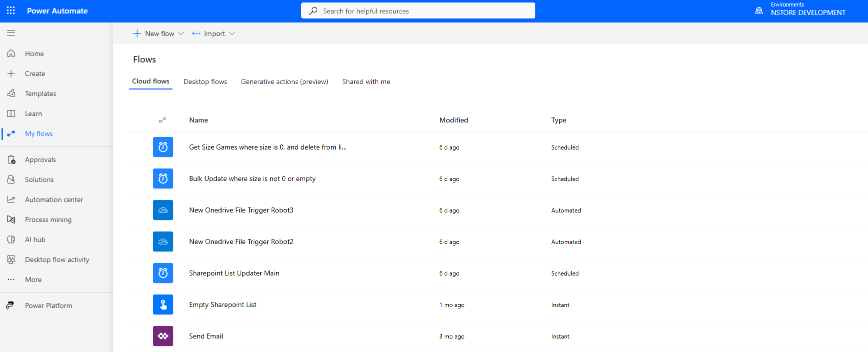Collapse the left navigation hamburger menu

tap(11, 33)
